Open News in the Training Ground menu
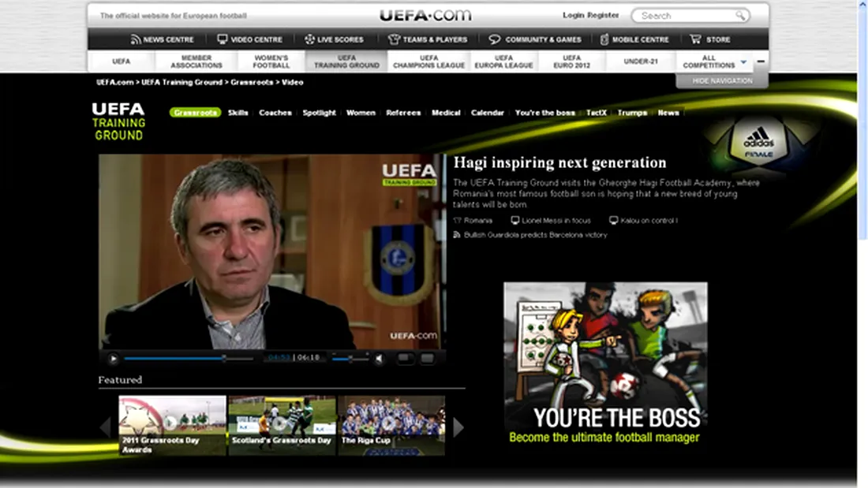The height and width of the screenshot is (488, 868). point(668,112)
